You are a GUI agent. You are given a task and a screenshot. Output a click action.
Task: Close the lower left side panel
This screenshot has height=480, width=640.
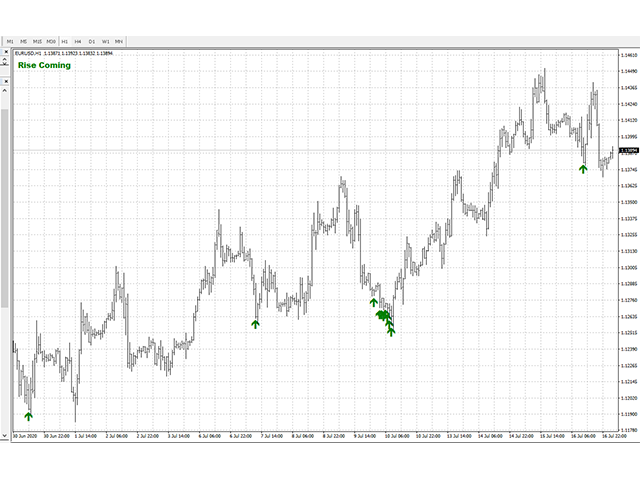[x=6, y=81]
